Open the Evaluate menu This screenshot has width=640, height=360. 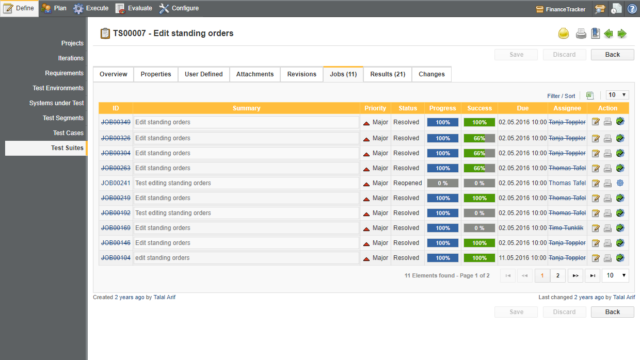[134, 8]
